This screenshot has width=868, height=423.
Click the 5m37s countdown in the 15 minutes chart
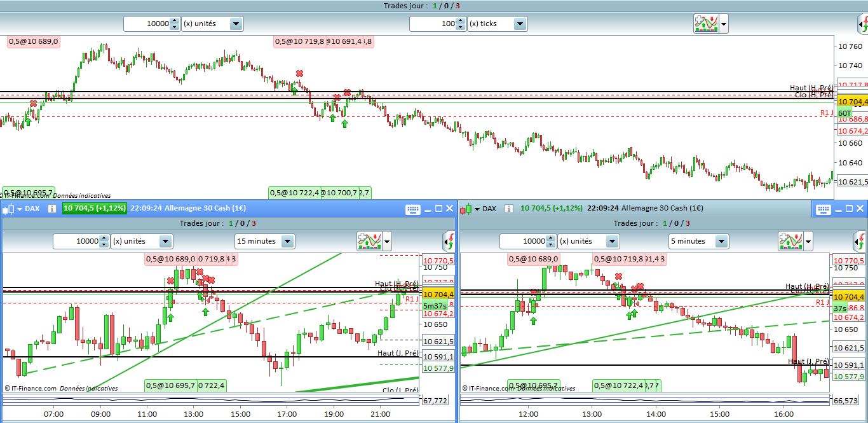click(x=435, y=305)
